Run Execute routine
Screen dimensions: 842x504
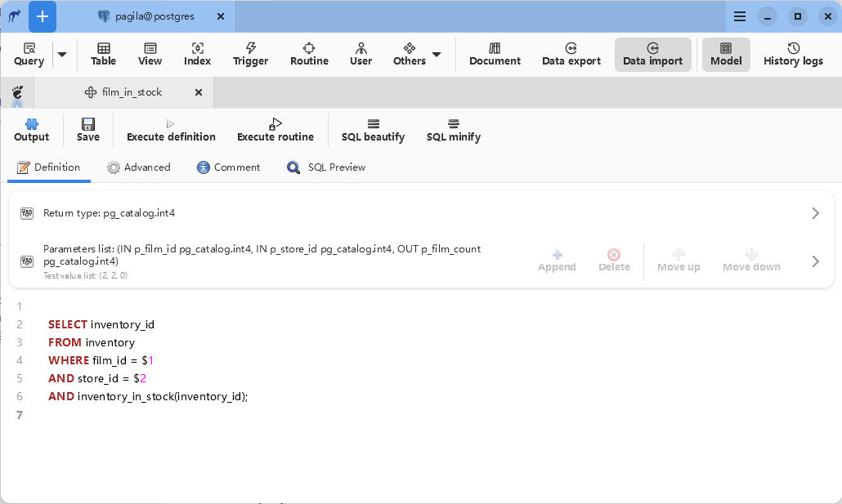point(275,130)
